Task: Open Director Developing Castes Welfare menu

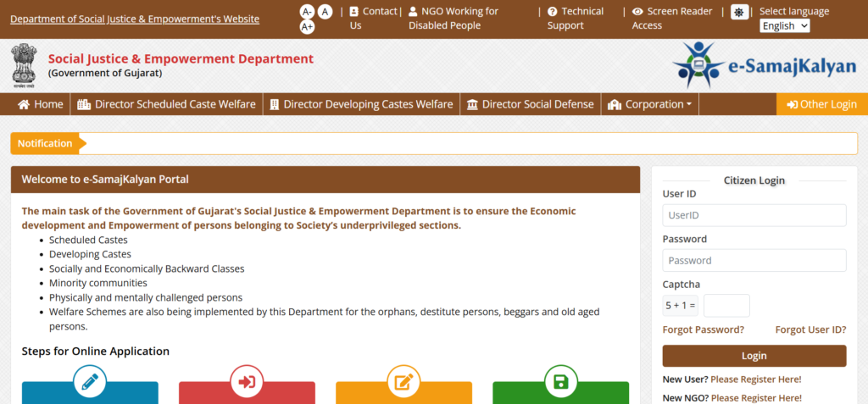Action: click(x=361, y=104)
